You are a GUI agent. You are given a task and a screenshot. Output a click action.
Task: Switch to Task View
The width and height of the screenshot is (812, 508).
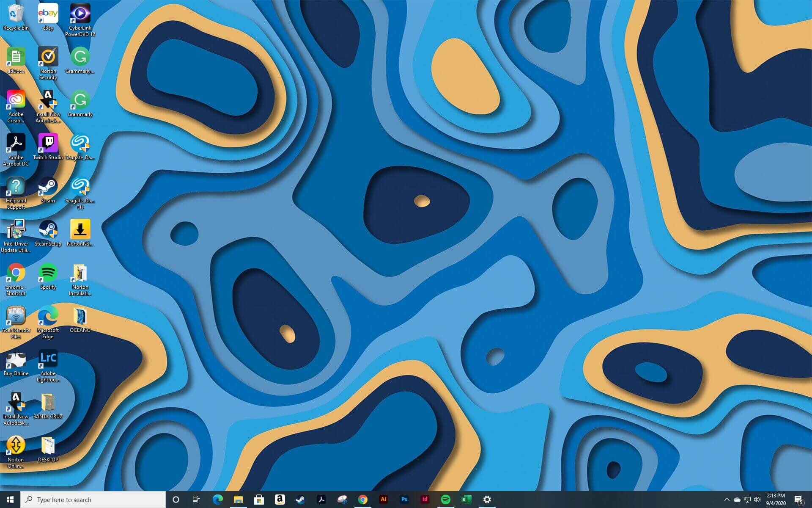pos(196,499)
